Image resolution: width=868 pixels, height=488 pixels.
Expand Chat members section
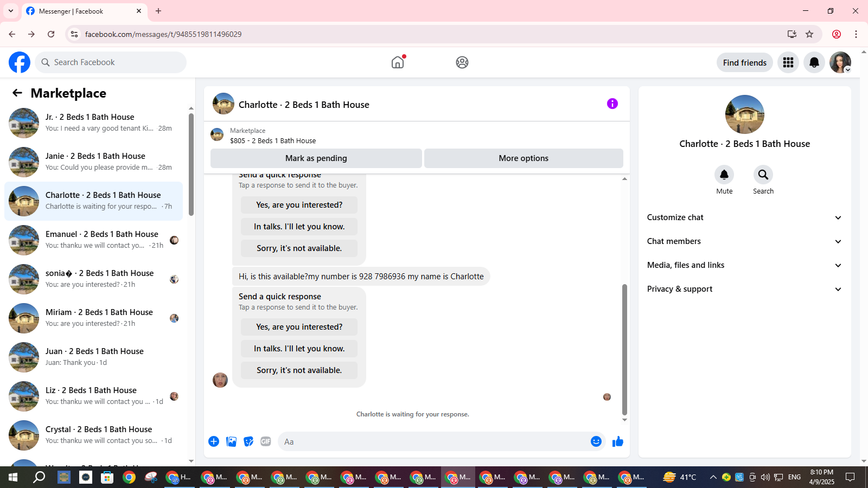pos(744,241)
